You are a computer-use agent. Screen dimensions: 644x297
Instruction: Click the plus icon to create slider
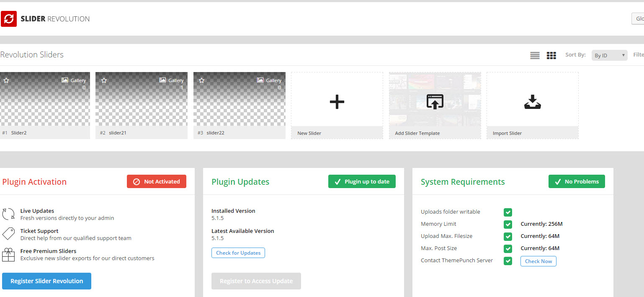[337, 102]
